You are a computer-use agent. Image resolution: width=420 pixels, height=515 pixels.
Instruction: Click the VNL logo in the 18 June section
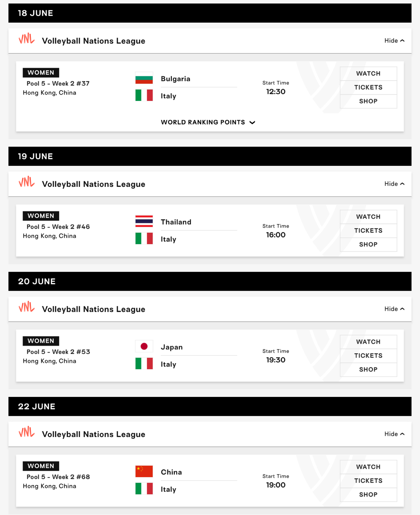coord(26,39)
